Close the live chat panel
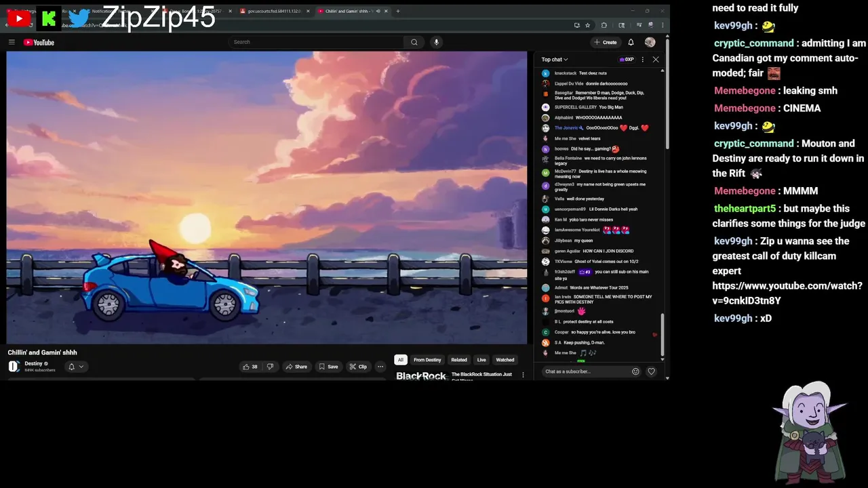 tap(656, 60)
